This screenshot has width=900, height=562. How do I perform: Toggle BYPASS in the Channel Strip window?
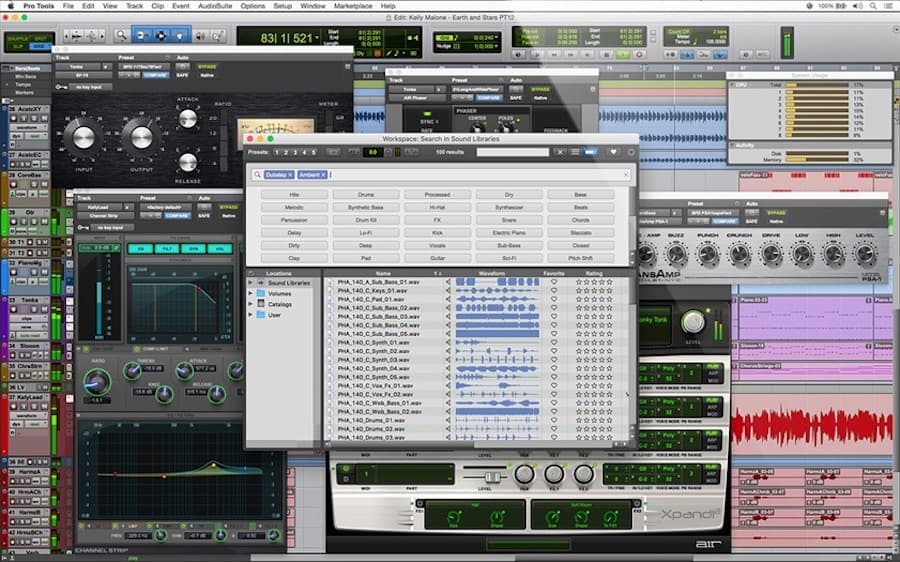pos(228,207)
